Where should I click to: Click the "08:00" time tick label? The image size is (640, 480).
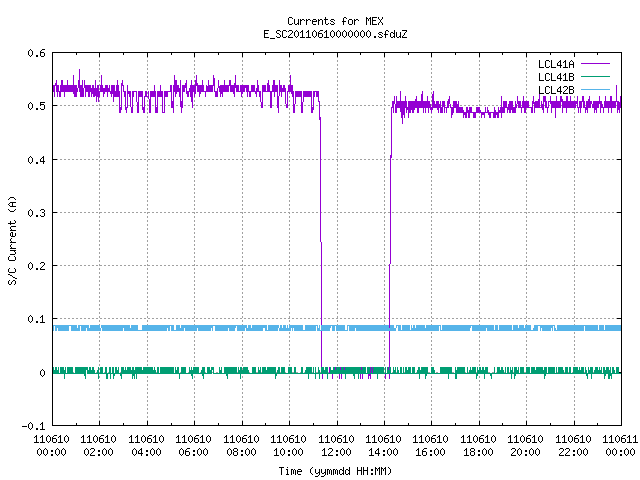pyautogui.click(x=241, y=452)
